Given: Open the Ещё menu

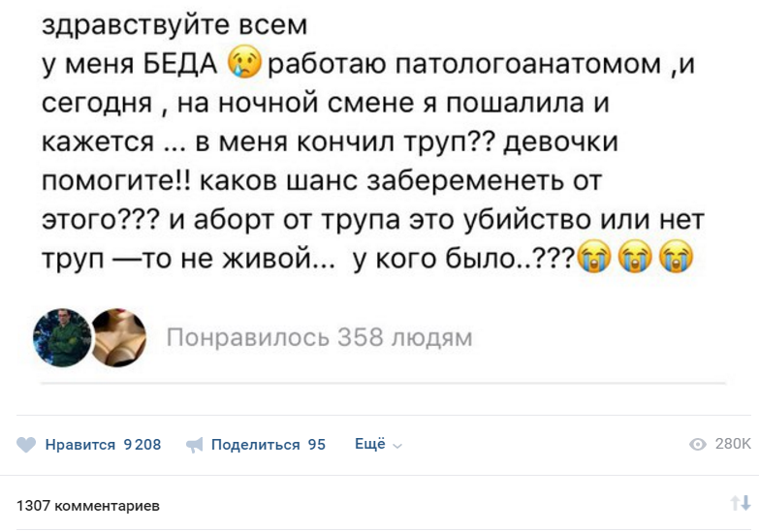Looking at the screenshot, I should (370, 444).
